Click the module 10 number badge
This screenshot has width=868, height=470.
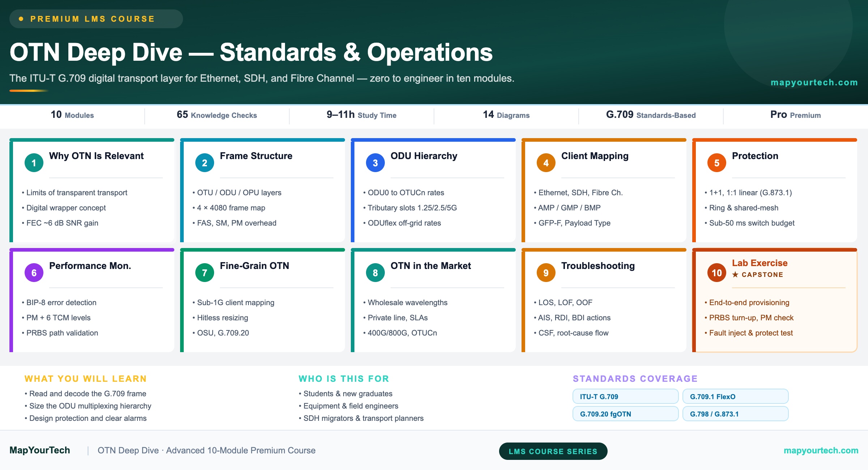click(x=717, y=273)
